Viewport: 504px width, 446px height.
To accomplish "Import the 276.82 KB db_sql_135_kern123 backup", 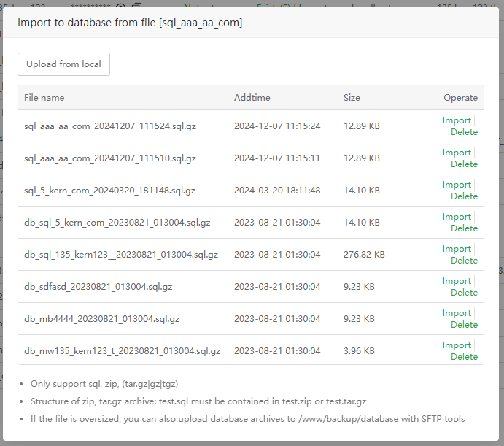I will [x=457, y=249].
